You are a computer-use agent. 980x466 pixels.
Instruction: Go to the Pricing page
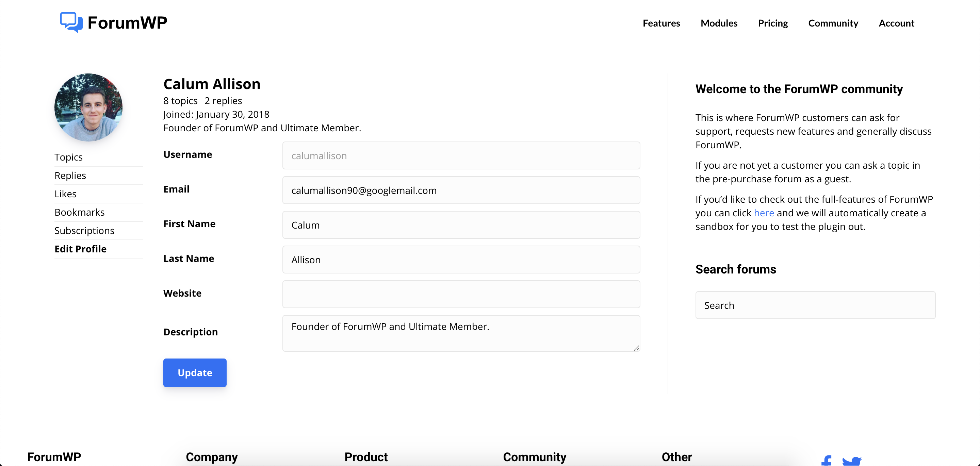point(773,23)
